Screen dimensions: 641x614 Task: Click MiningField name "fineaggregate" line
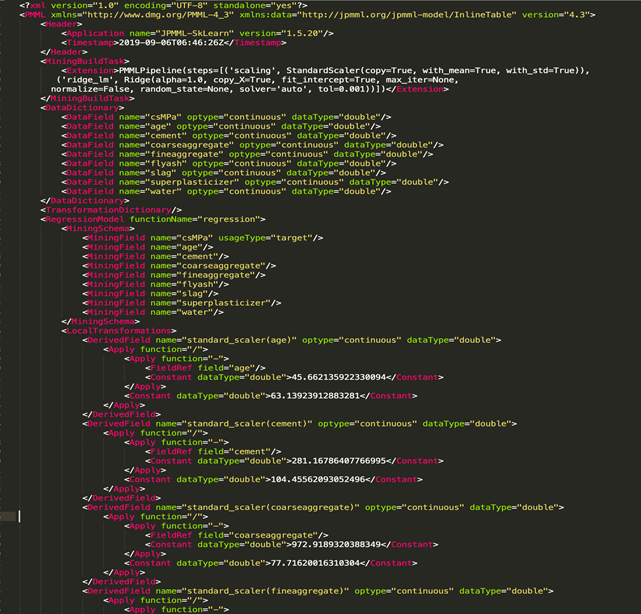174,275
